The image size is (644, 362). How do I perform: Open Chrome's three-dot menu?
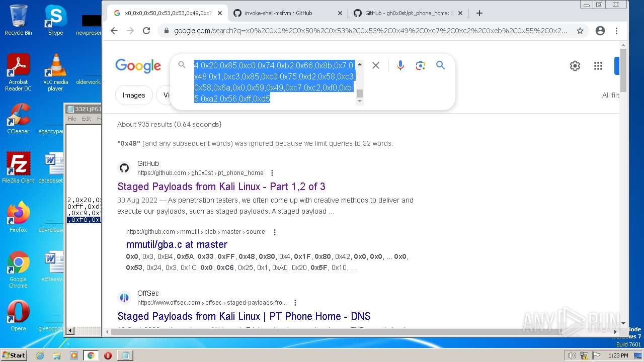click(x=616, y=31)
